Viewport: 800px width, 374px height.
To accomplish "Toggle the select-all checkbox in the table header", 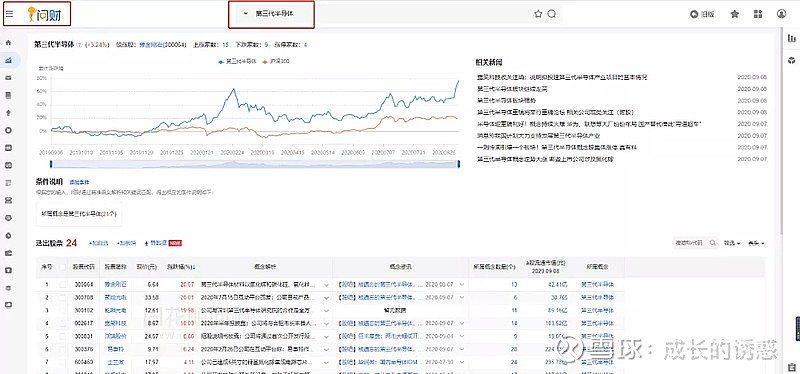I will (x=63, y=267).
